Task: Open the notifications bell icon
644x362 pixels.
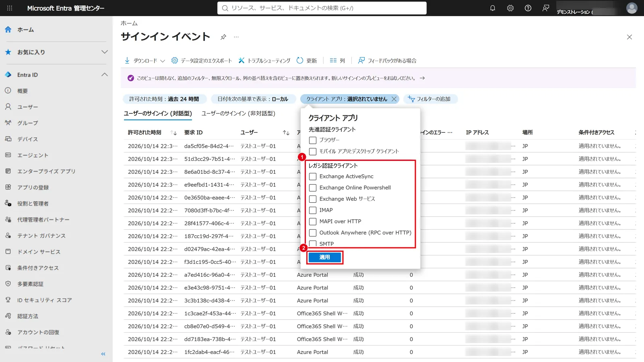Action: tap(493, 8)
